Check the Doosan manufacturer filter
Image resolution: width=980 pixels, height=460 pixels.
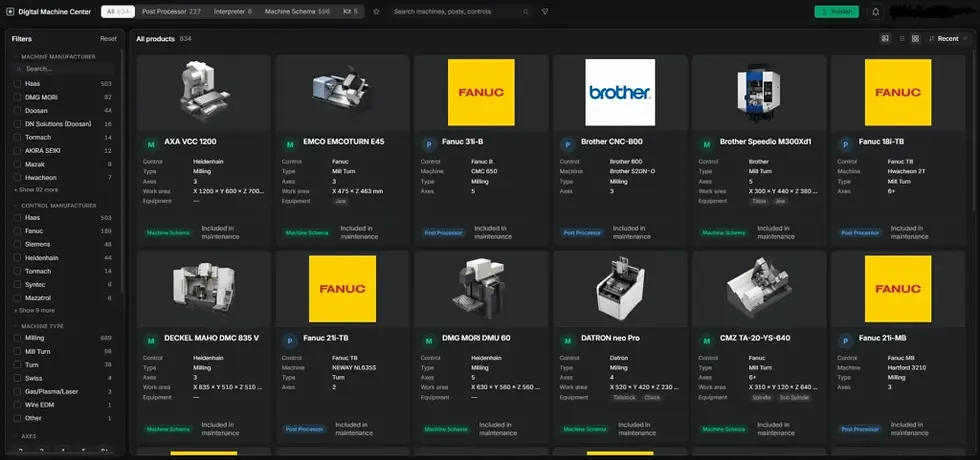[x=18, y=111]
